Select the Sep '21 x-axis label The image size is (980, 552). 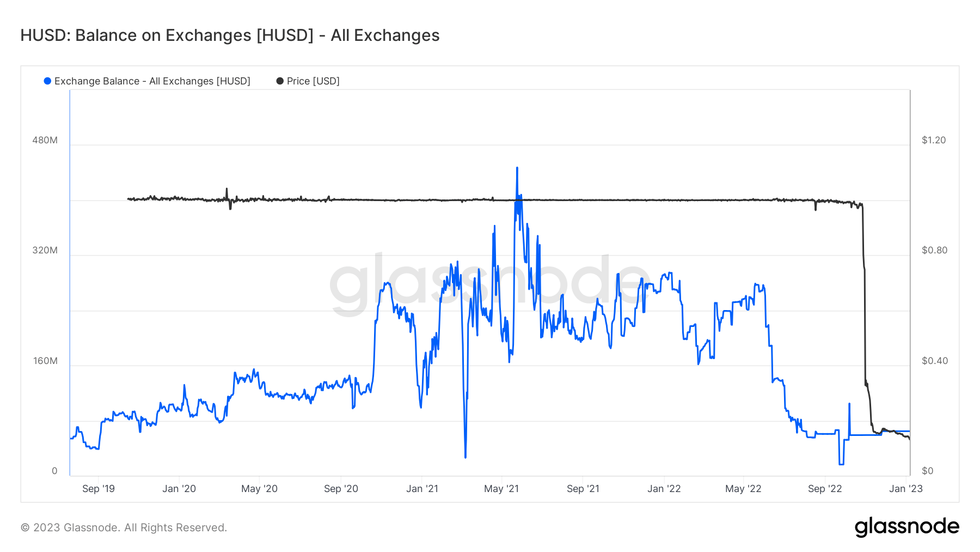point(583,489)
